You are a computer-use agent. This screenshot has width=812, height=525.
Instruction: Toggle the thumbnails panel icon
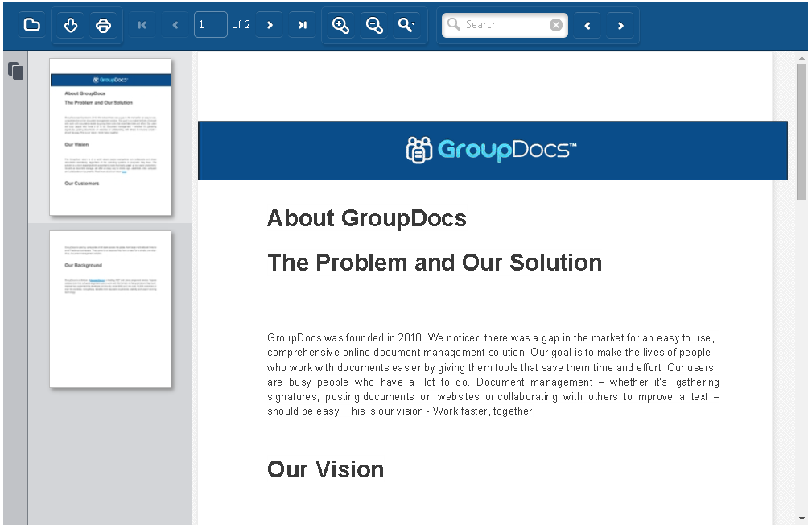(16, 71)
